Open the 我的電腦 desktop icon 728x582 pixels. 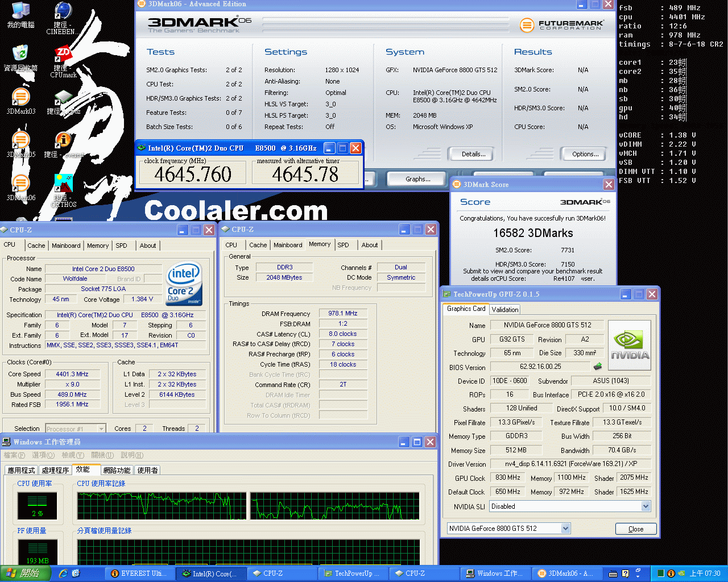[x=20, y=15]
